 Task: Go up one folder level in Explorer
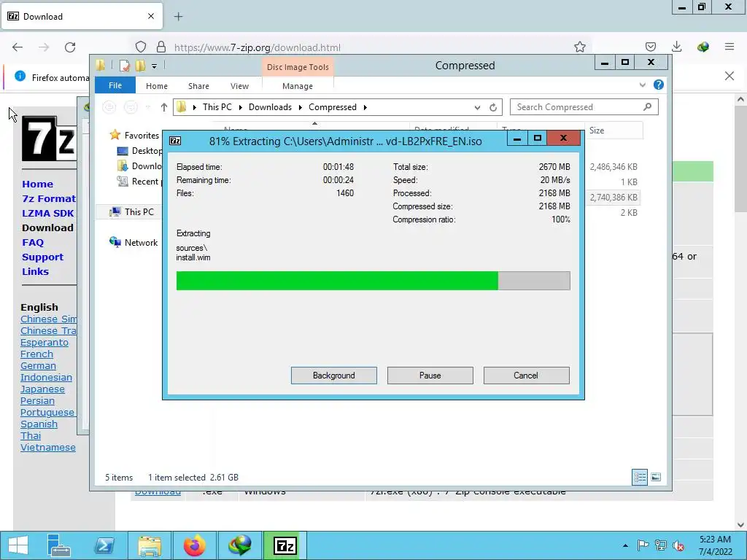pos(164,107)
